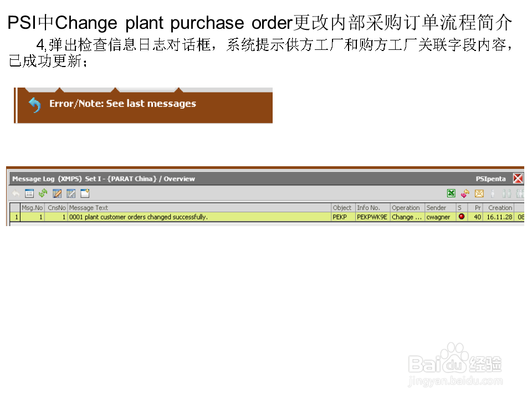532x399 pixels.
Task: Click the undo arrow icon
Action: pos(16,193)
